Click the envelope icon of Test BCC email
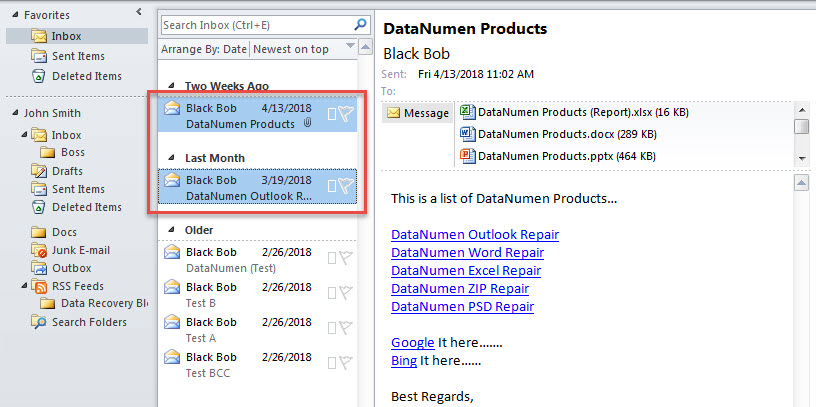Viewport: 816px width, 407px height. [x=172, y=357]
